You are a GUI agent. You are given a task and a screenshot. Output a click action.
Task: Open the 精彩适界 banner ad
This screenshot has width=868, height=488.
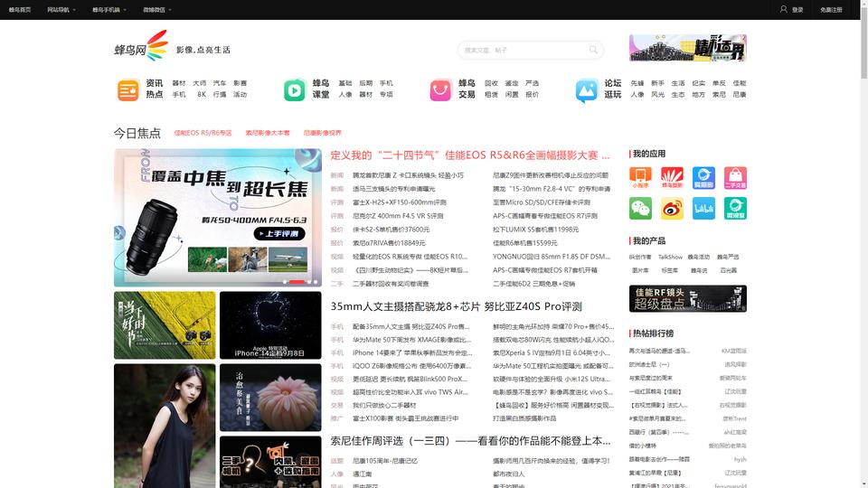click(687, 48)
